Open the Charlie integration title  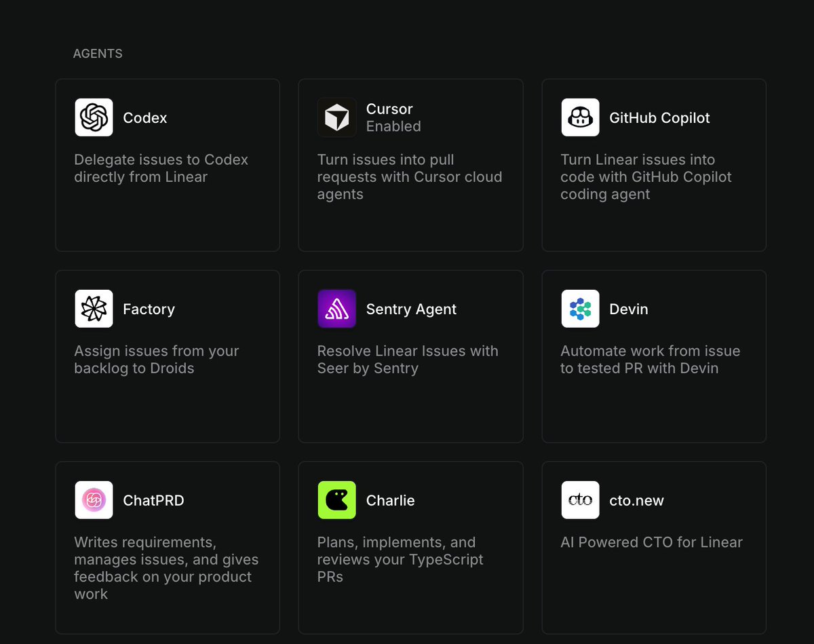(390, 500)
